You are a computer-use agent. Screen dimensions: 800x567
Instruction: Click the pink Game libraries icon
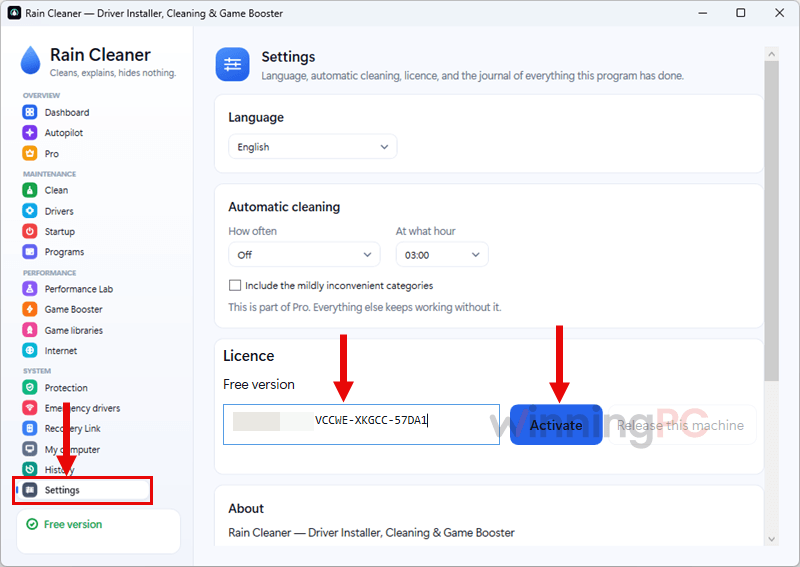click(x=30, y=330)
